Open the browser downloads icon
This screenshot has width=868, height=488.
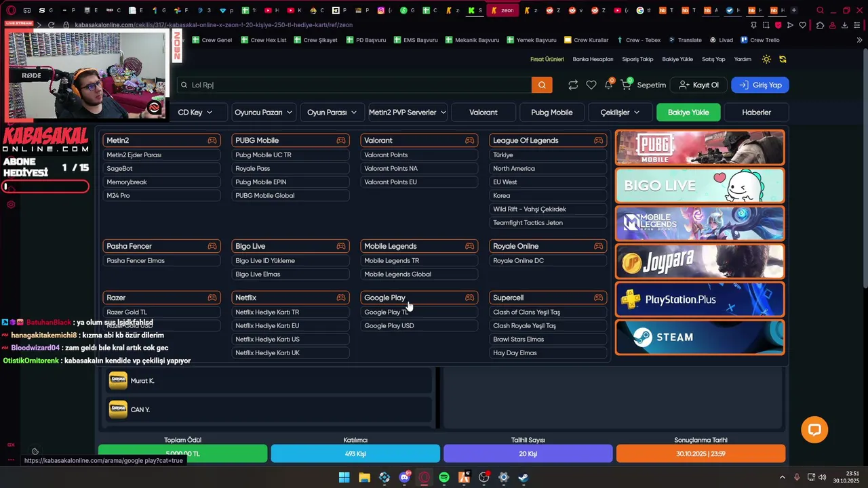click(x=845, y=25)
